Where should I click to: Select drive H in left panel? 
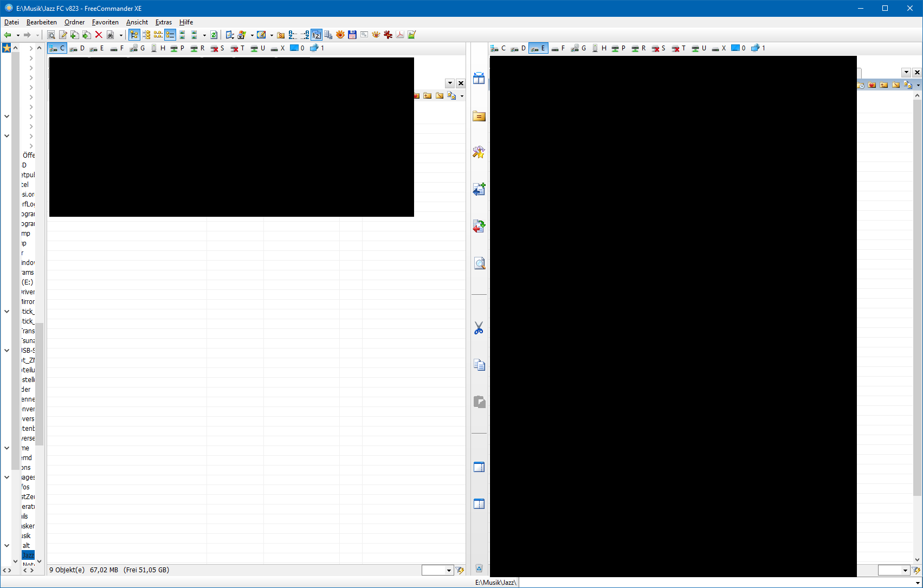click(158, 48)
